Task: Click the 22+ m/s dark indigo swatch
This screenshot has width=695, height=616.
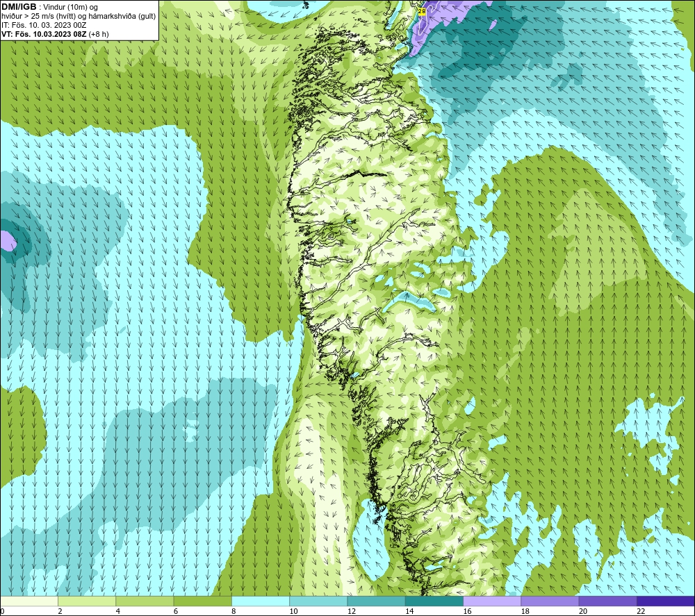Action: tap(666, 601)
